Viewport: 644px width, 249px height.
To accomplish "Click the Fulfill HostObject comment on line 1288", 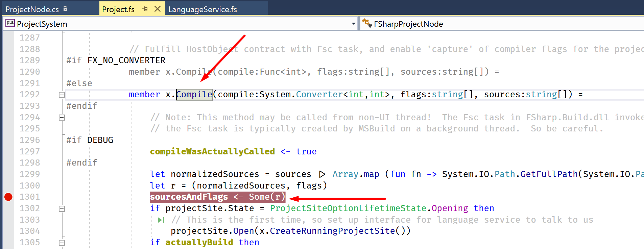I will (x=386, y=49).
